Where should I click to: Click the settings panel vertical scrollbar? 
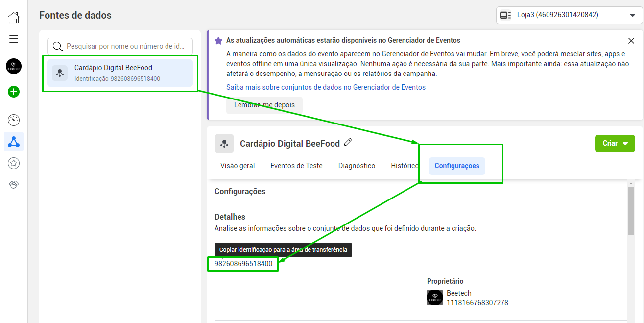point(631,211)
